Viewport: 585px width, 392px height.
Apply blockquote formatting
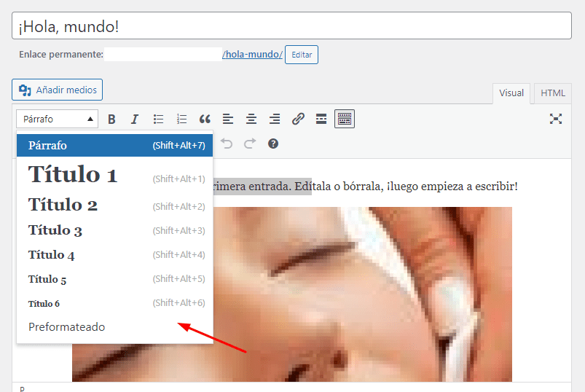click(x=205, y=119)
